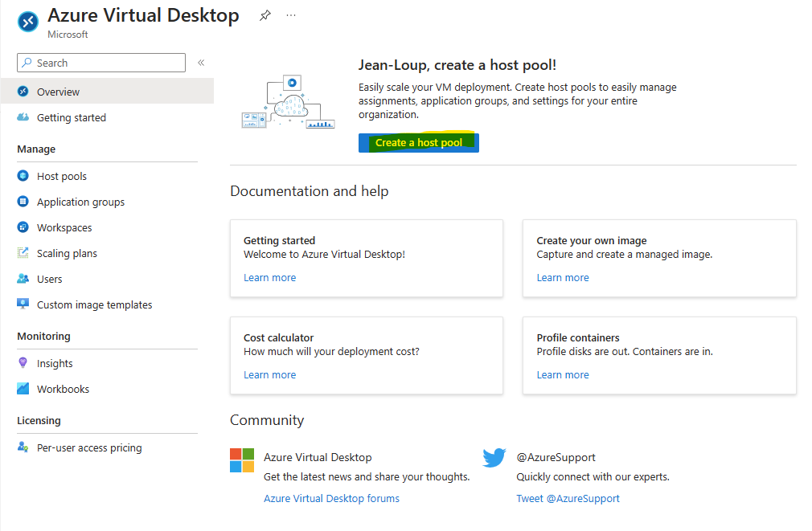The image size is (812, 531).
Task: Click 'Jean-Loup, create a host pool!' heading
Action: [x=457, y=65]
